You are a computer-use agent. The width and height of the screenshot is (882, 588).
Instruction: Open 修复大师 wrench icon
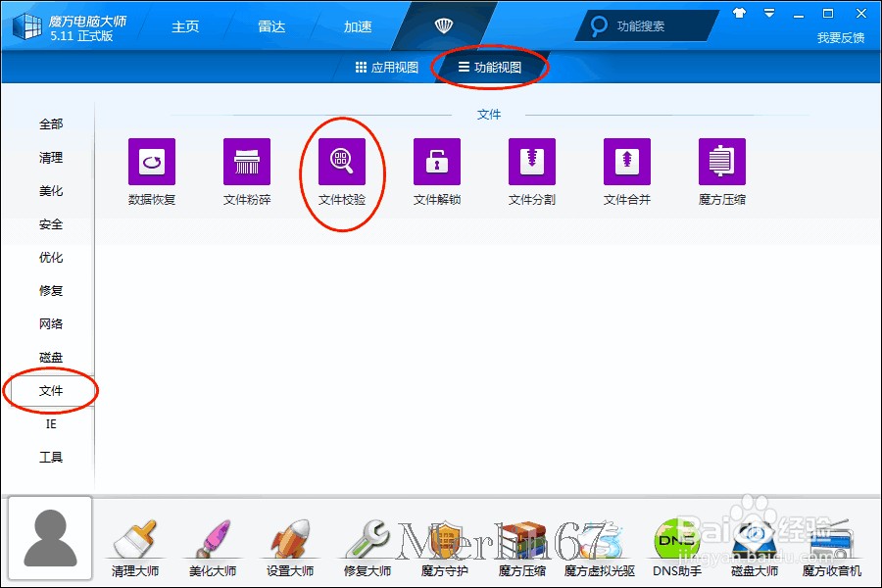367,548
